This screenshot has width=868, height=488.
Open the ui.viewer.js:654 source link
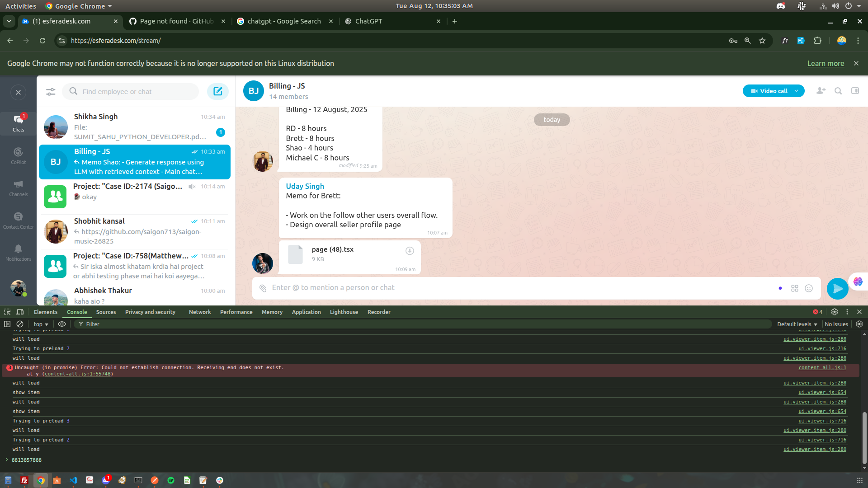coord(822,392)
